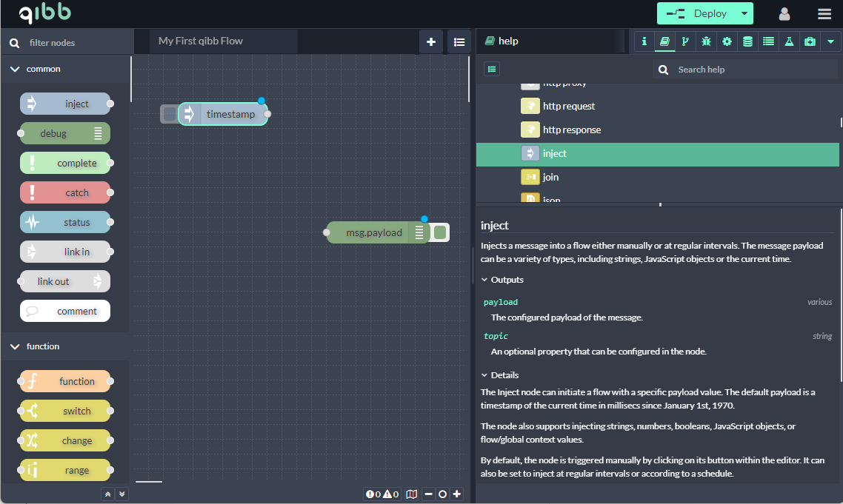
Task: Expand all palette categories
Action: pyautogui.click(x=122, y=494)
